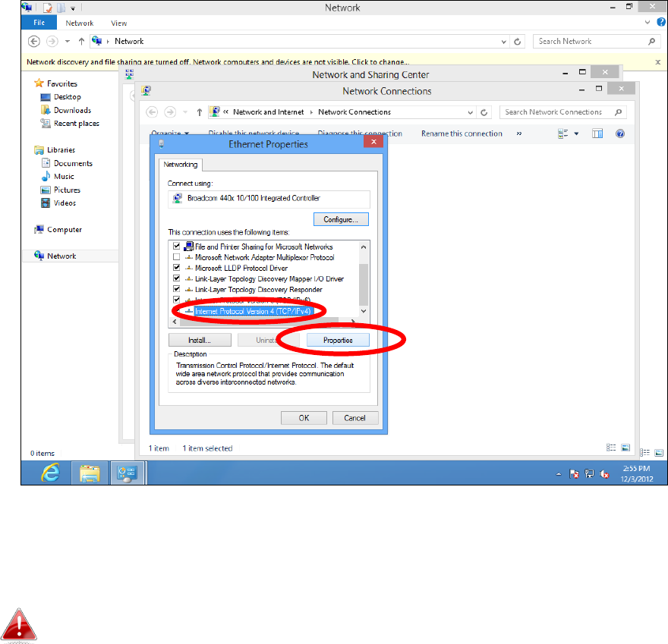Open the Control Panel taskbar button

(128, 473)
